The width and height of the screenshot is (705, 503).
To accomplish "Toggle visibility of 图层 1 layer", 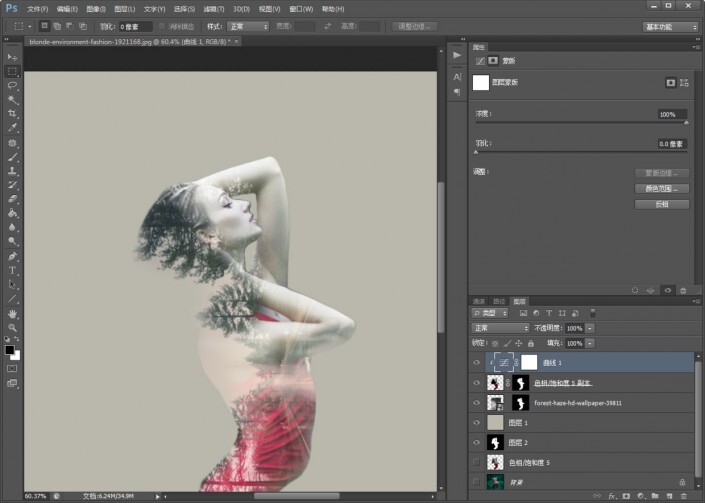I will point(476,422).
